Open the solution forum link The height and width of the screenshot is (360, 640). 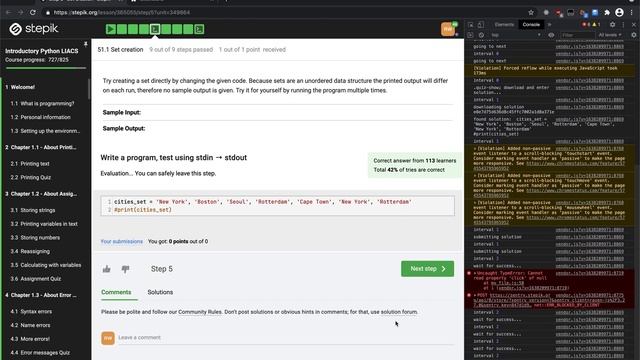point(399,312)
